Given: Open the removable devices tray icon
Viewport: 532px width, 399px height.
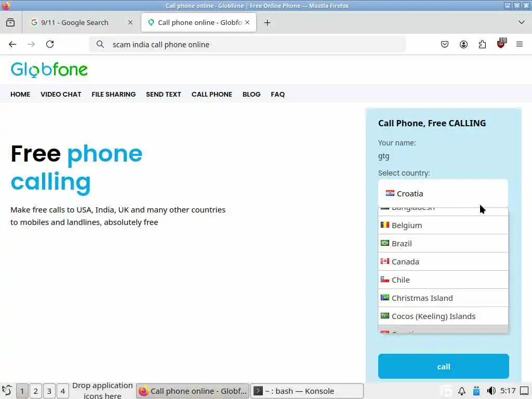Looking at the screenshot, I should coord(476,391).
